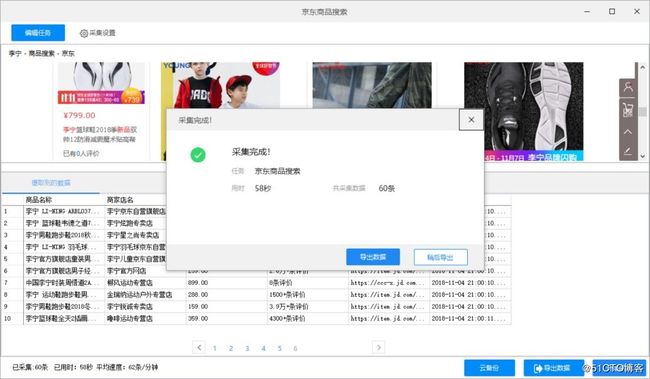
Task: Click browser scrollbar down arrow
Action: (x=643, y=156)
